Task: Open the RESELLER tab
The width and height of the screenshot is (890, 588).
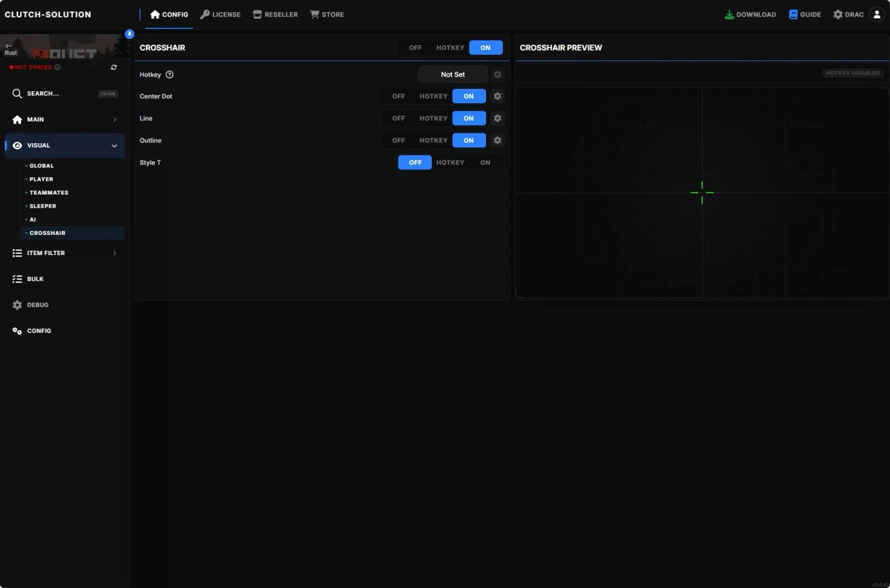Action: 275,15
